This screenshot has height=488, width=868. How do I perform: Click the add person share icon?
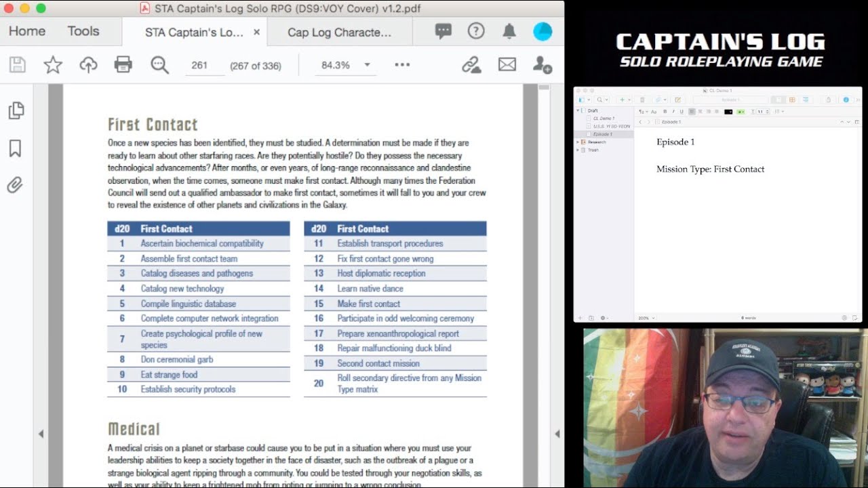pyautogui.click(x=542, y=65)
